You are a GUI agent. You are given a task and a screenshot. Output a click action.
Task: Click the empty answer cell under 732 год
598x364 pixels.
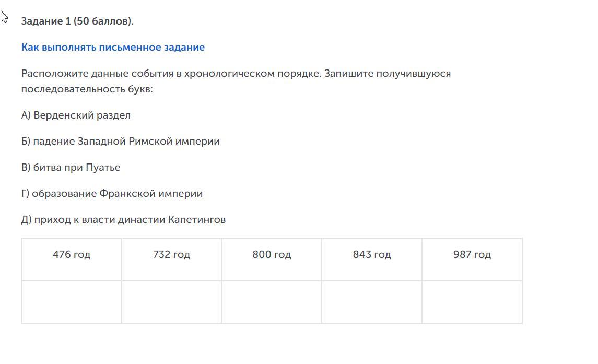[x=171, y=302]
